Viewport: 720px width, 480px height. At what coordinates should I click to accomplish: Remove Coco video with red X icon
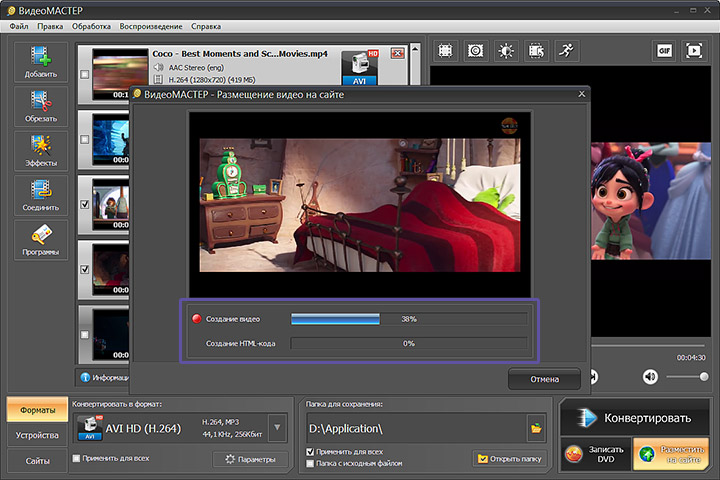point(397,53)
